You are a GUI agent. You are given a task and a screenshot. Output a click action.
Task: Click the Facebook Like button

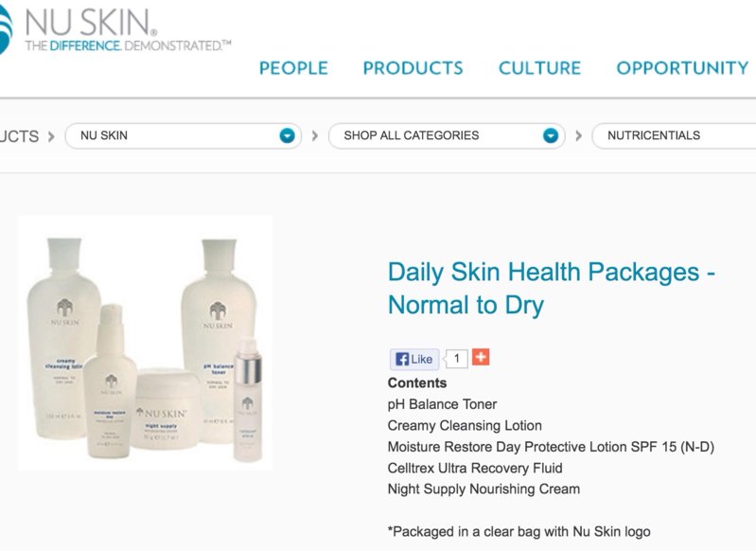pos(414,359)
